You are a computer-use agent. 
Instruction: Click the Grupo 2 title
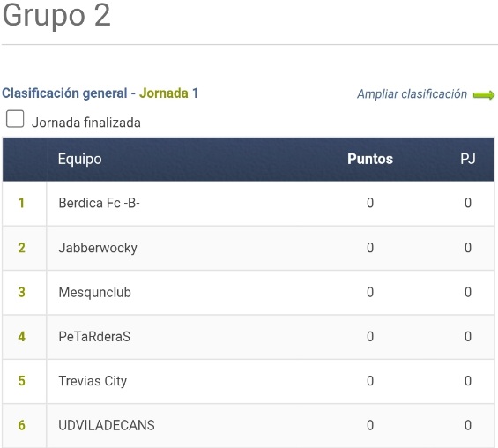pos(56,15)
